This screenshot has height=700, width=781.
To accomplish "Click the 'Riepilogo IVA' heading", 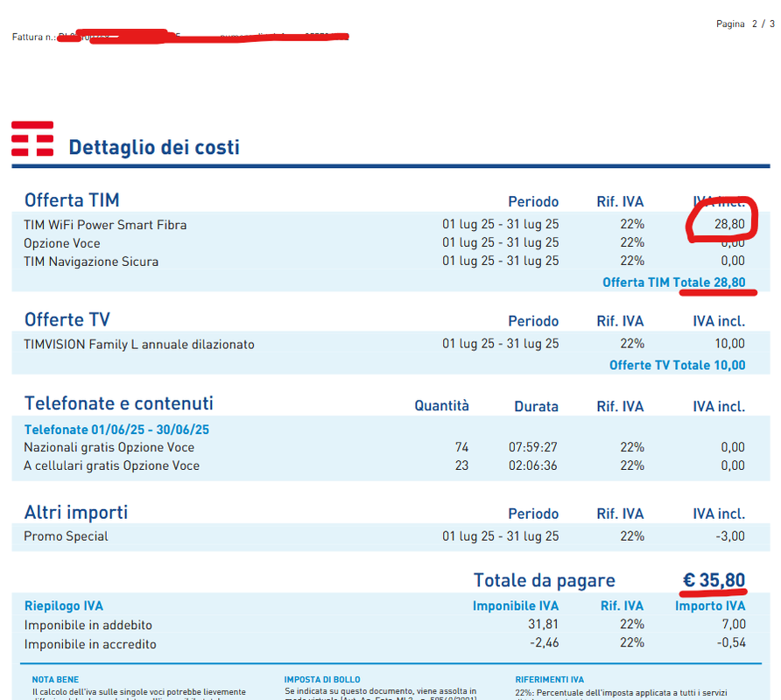I will (x=64, y=605).
